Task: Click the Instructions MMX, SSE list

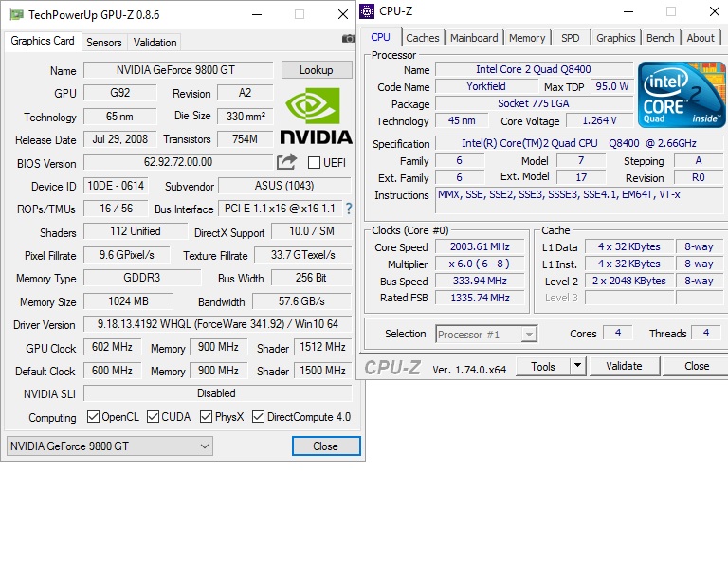Action: pos(581,201)
